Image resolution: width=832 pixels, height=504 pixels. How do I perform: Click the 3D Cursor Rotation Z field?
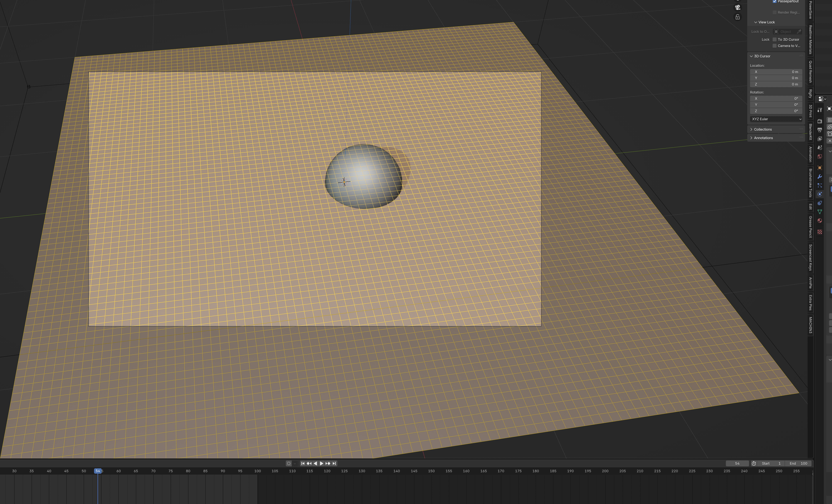point(776,111)
